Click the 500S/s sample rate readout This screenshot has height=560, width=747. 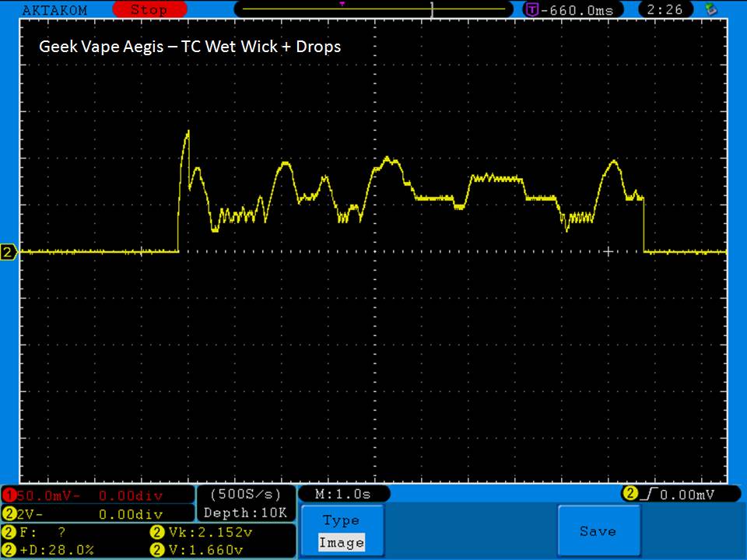pyautogui.click(x=245, y=495)
